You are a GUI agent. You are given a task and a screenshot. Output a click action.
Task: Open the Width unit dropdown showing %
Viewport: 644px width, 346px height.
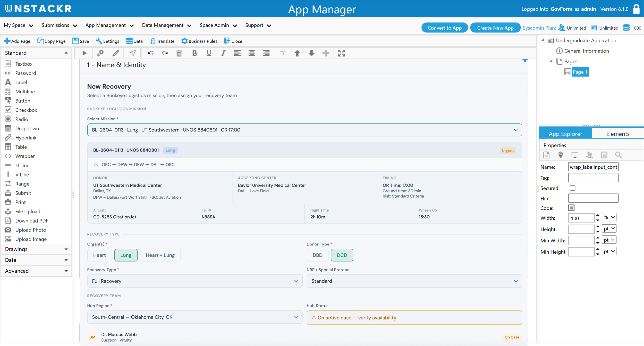coord(609,217)
